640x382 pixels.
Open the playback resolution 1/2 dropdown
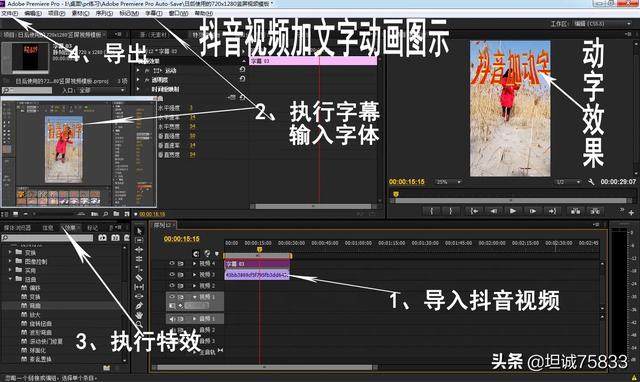(568, 182)
